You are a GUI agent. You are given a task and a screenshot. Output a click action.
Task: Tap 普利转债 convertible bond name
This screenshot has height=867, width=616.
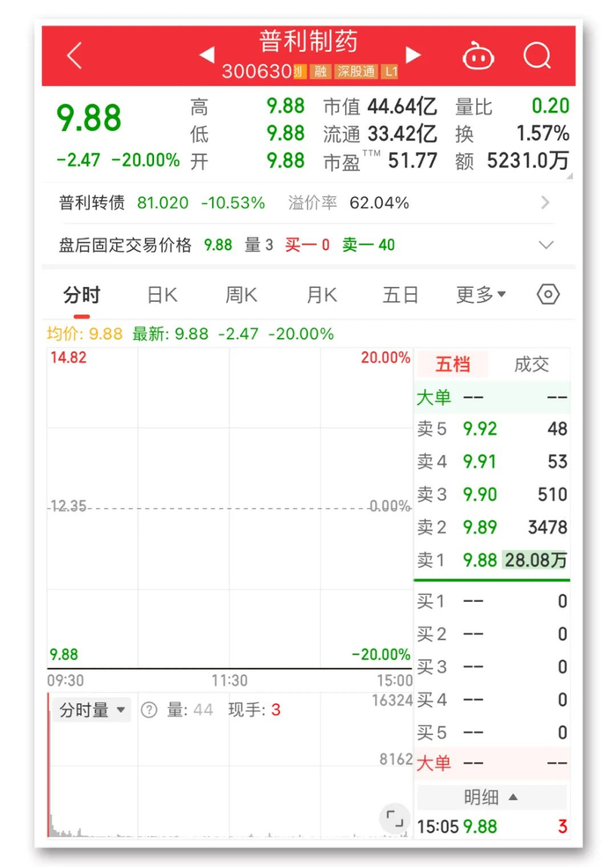(x=92, y=202)
